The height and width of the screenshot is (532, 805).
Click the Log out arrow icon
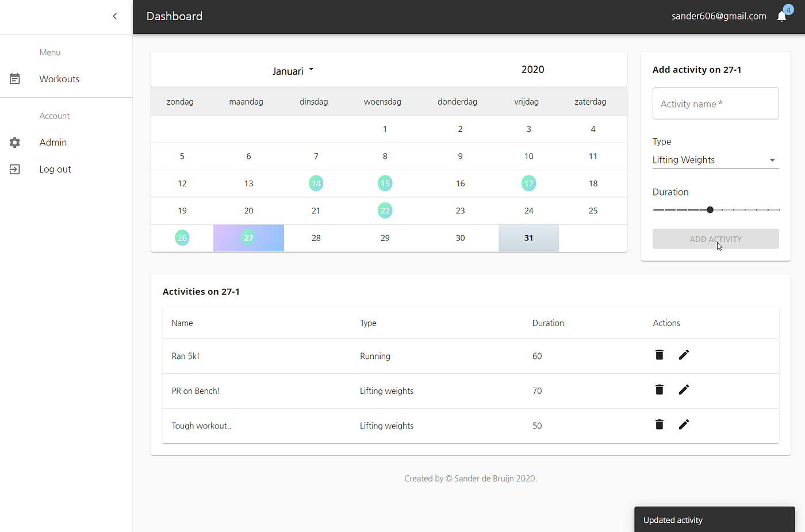pos(14,169)
